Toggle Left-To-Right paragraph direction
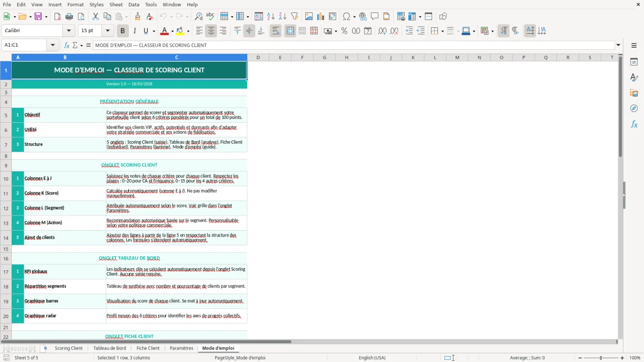 [503, 31]
